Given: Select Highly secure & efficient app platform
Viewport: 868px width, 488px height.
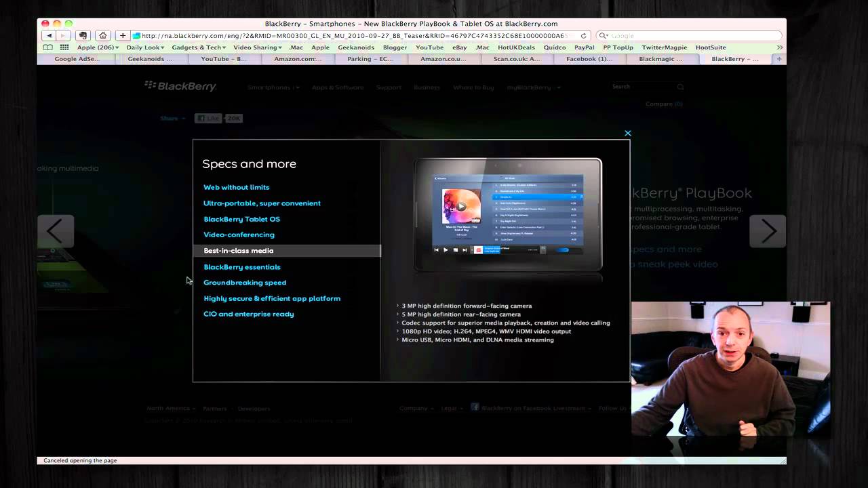Looking at the screenshot, I should pos(272,298).
